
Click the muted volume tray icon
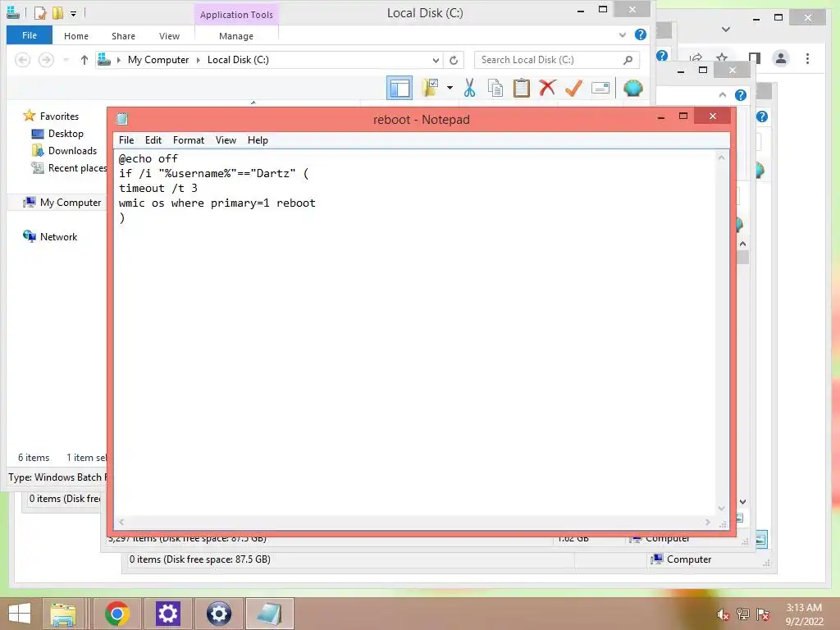pos(724,614)
